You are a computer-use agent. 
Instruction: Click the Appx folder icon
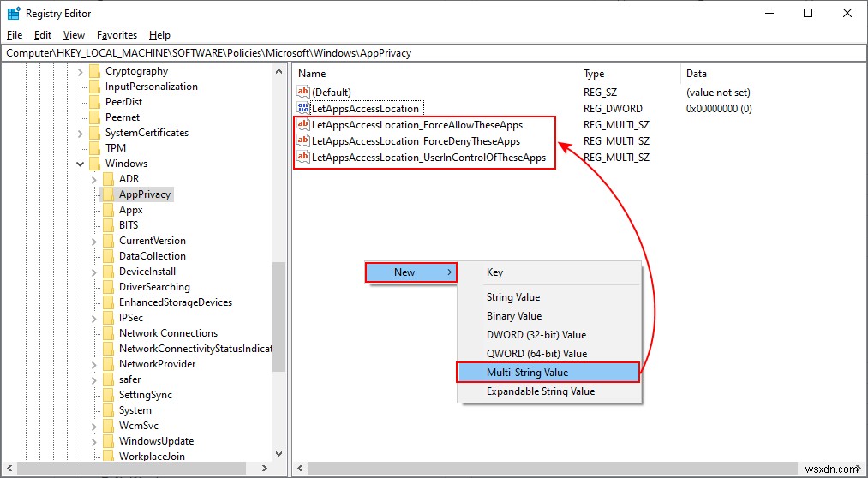pyautogui.click(x=109, y=210)
